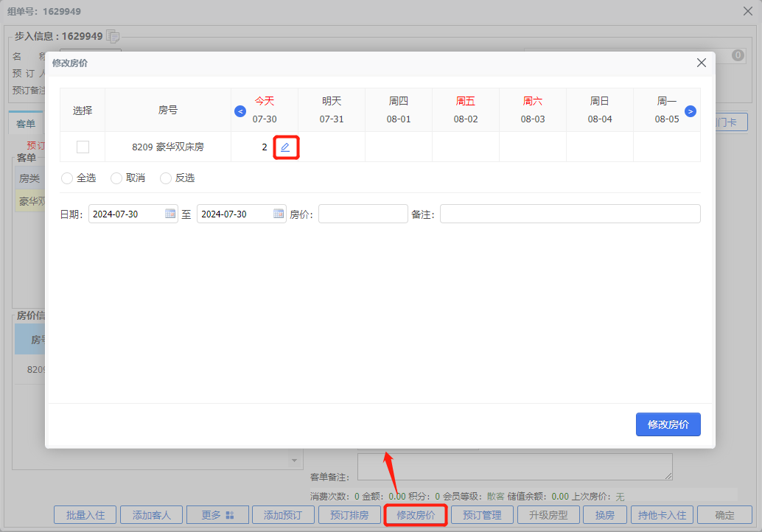Click 预订管理 button at bottom
This screenshot has width=762, height=532.
coord(482,515)
